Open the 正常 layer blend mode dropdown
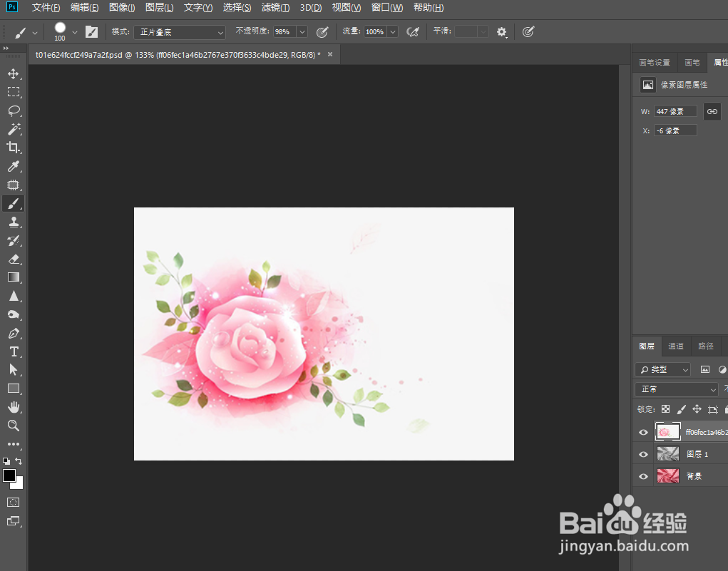 tap(677, 389)
